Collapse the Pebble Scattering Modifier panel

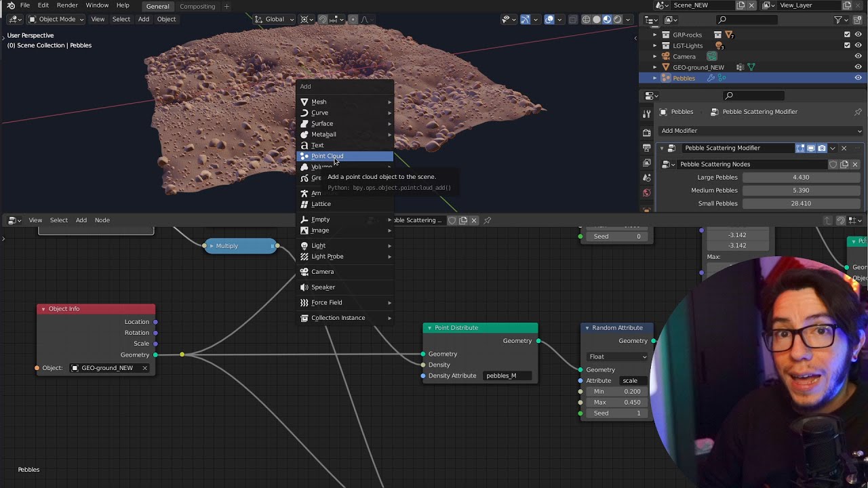click(x=662, y=148)
